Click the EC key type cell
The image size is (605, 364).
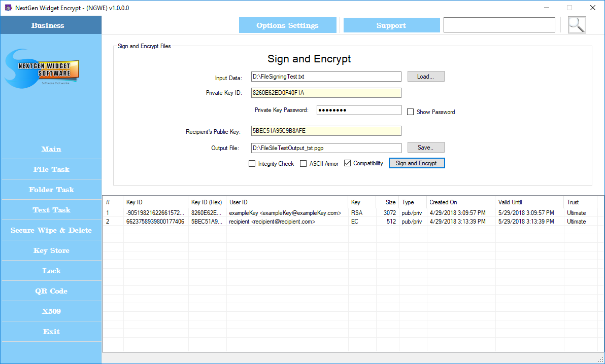[x=355, y=222]
